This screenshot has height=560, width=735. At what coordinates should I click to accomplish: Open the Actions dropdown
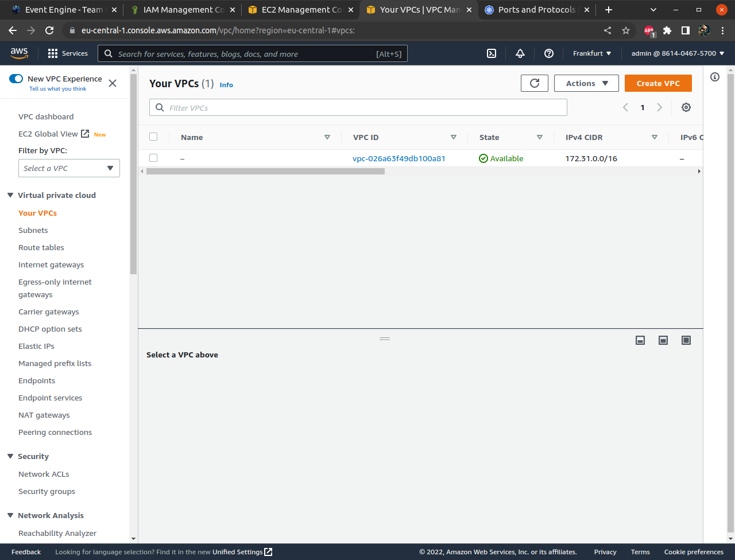pyautogui.click(x=586, y=83)
